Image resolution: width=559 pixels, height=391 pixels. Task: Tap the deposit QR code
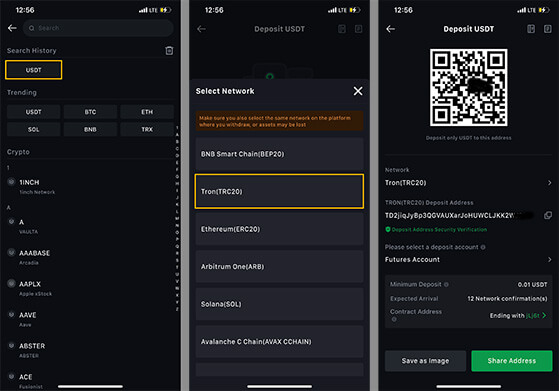click(468, 88)
